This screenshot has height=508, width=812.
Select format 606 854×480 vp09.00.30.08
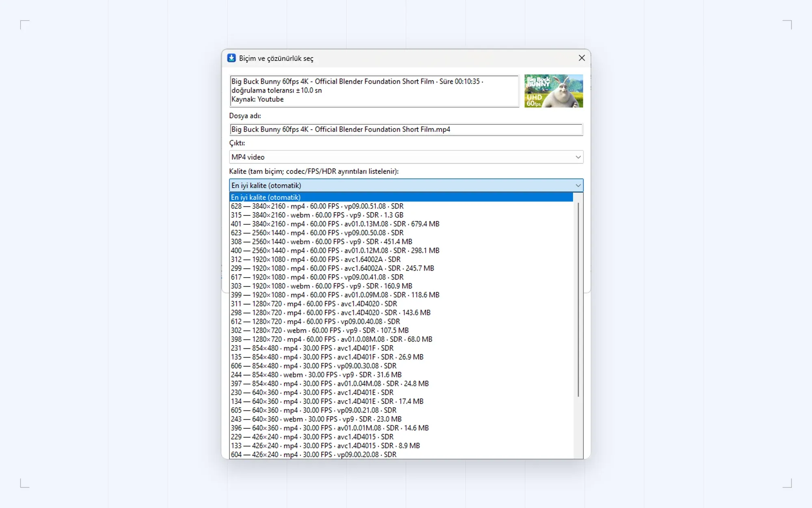click(x=401, y=366)
